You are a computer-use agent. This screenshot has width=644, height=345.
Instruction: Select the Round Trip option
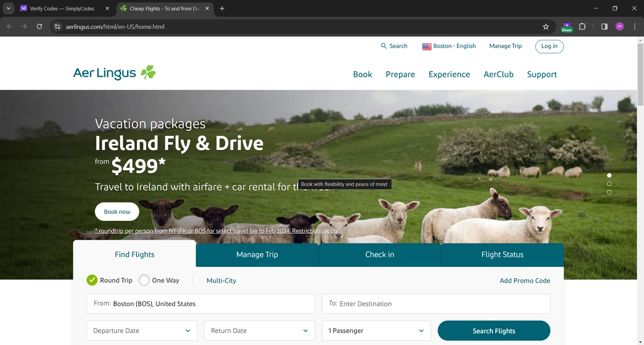(92, 280)
